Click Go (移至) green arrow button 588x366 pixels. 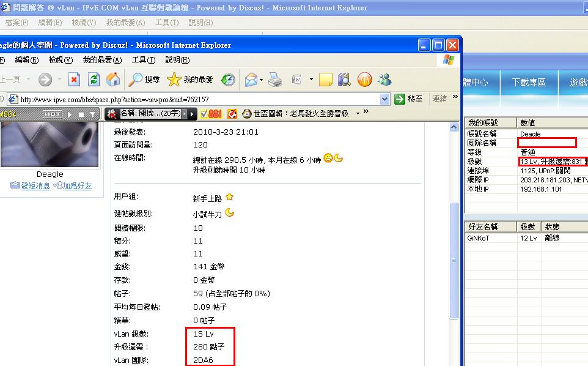click(x=409, y=99)
